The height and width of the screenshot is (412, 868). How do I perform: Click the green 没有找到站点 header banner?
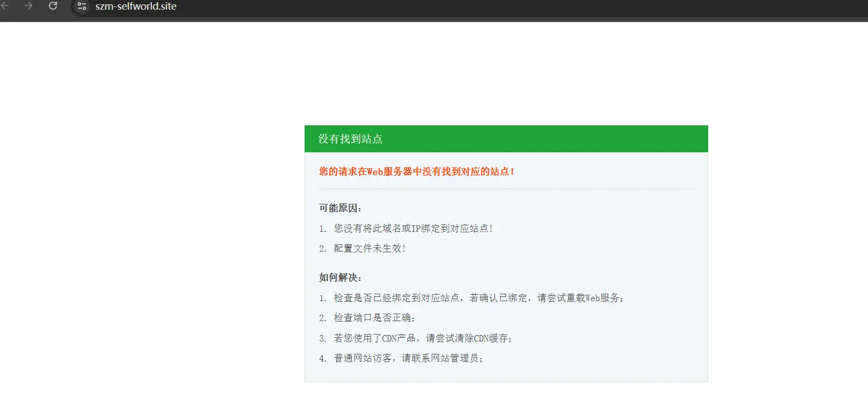[x=505, y=139]
